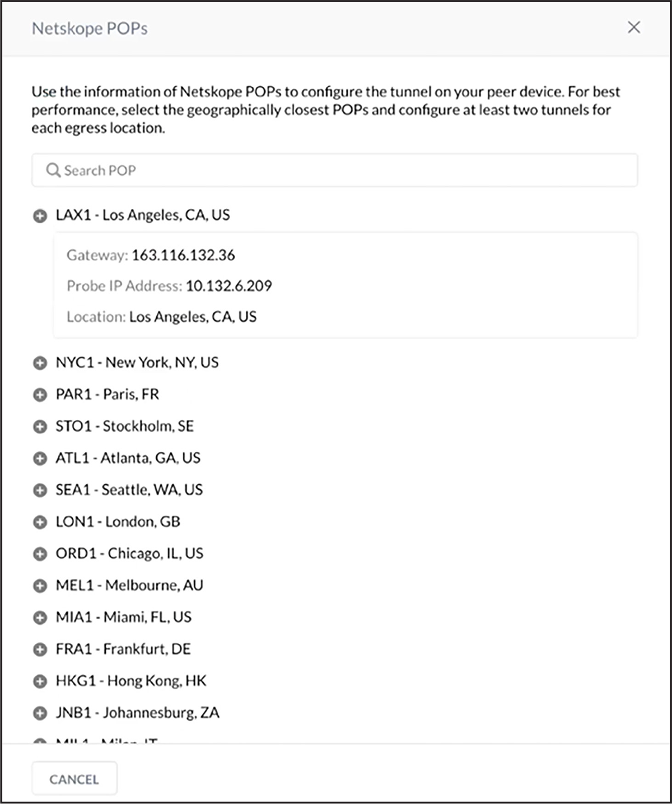Click plus icon beside STO1 Stockholm
Viewport: 672px width, 804px height.
tap(40, 427)
